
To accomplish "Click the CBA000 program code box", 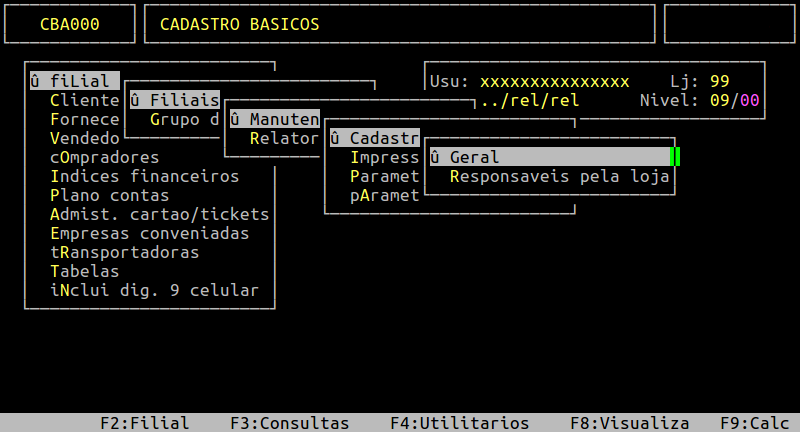I will 70,25.
